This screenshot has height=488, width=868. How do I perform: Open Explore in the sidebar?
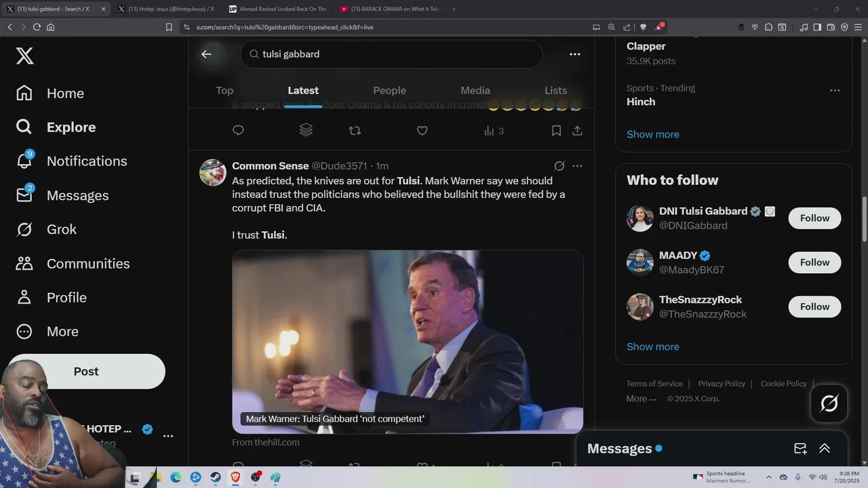(x=56, y=127)
